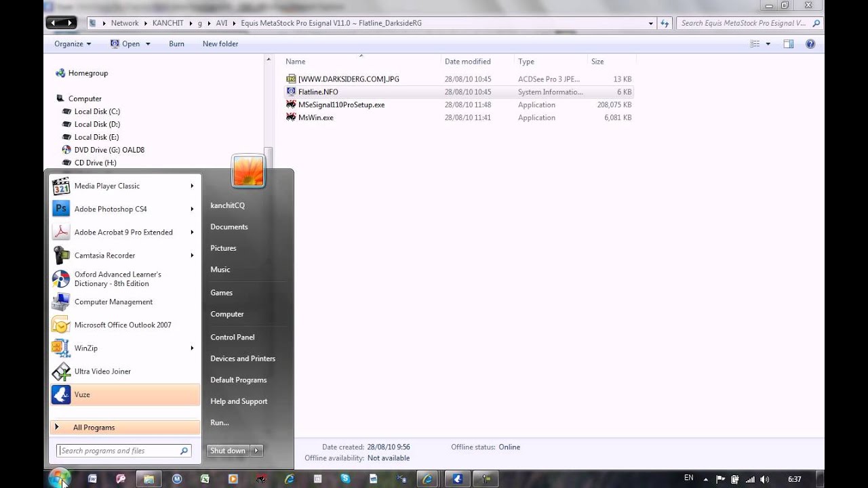
Task: Open Default Programs
Action: point(238,380)
